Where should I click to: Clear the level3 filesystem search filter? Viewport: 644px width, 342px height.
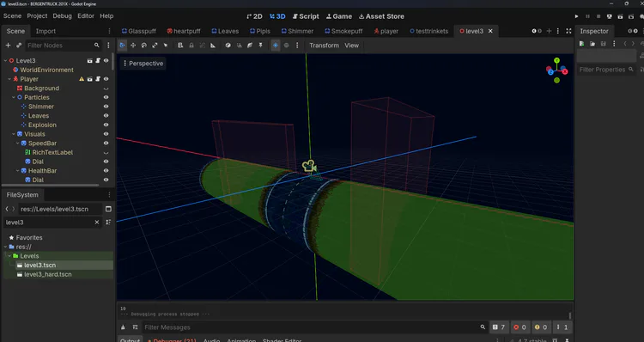97,222
